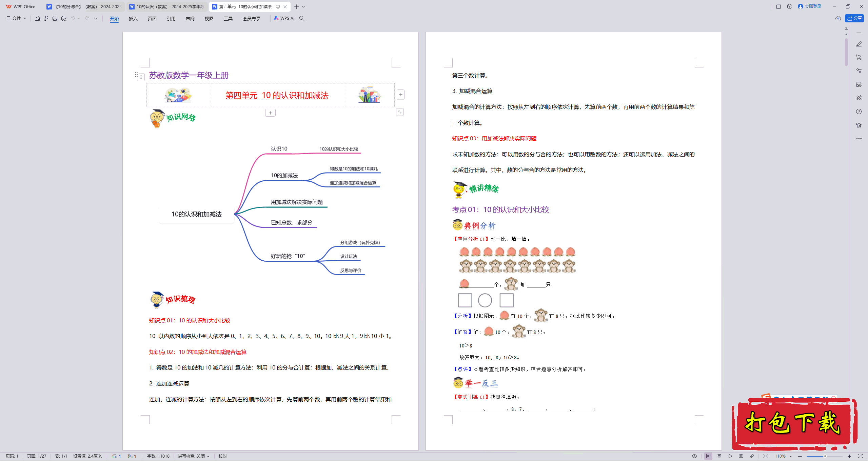
Task: Click the search magnifier icon in the ribbon
Action: (x=302, y=18)
